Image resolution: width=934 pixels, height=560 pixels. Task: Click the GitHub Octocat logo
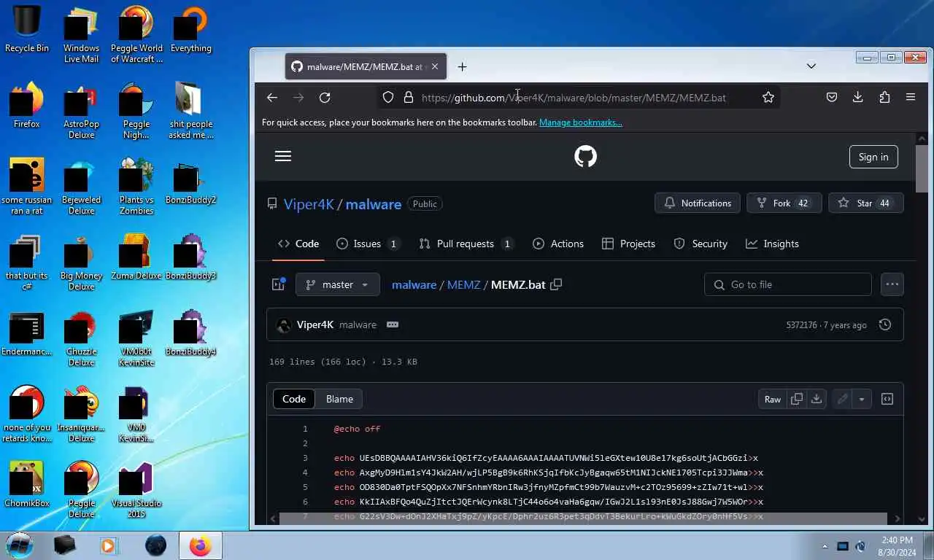click(585, 156)
